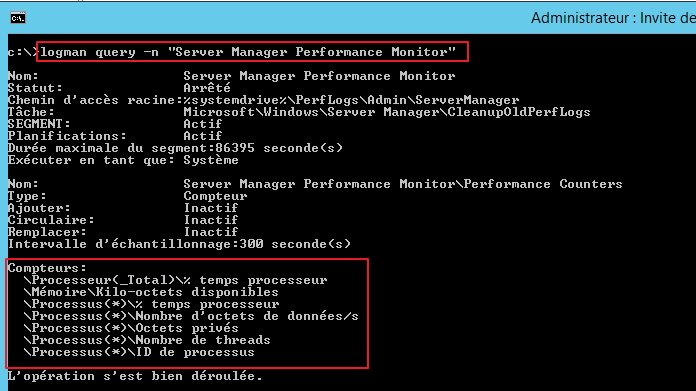
Task: Click the Processeur(_Total) temps processeur counter
Action: click(x=175, y=280)
